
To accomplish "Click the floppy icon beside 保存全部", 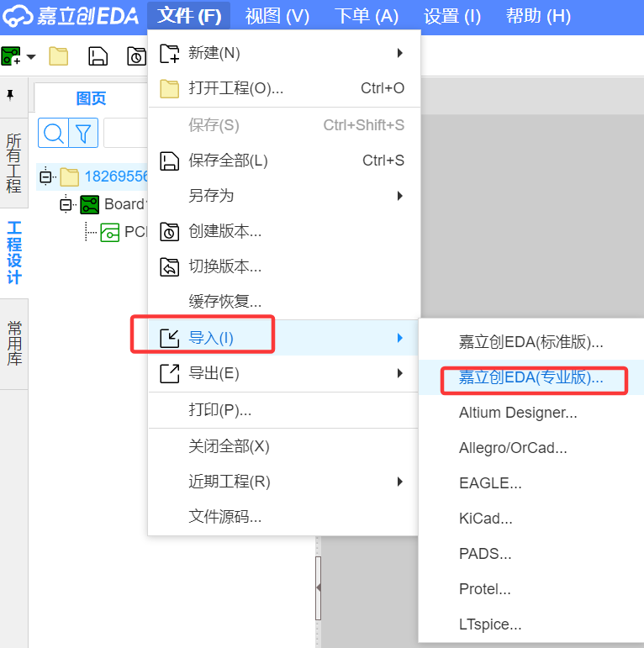I will coord(169,161).
